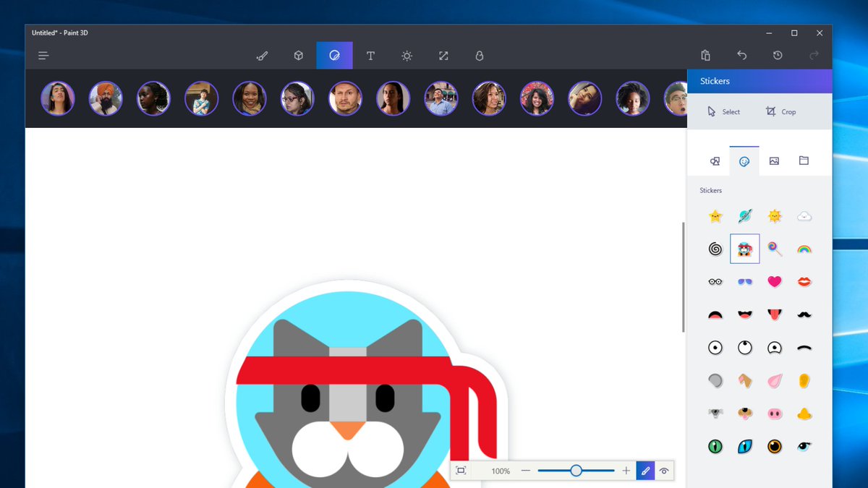Open the Effects panel

pyautogui.click(x=407, y=56)
